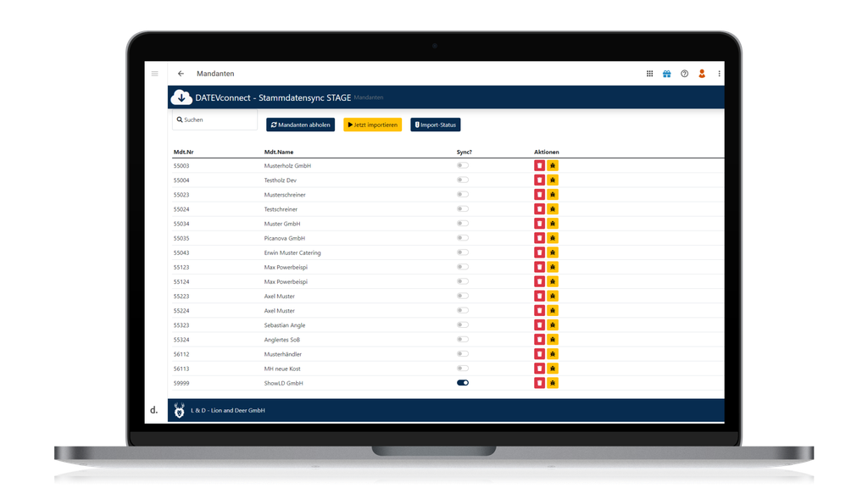
Task: Enable sync for 55003 Musterholz GmbH
Action: 463,165
